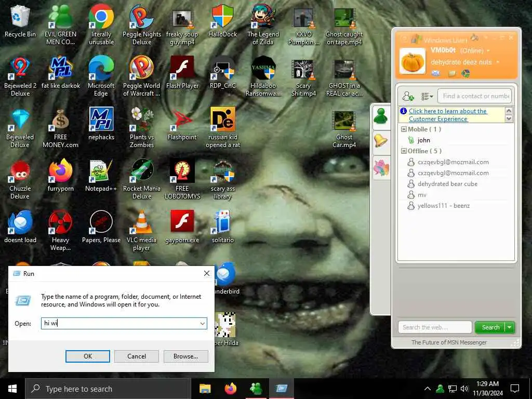Click The Future of MSN Messenger text
The width and height of the screenshot is (532, 399).
[x=449, y=342]
